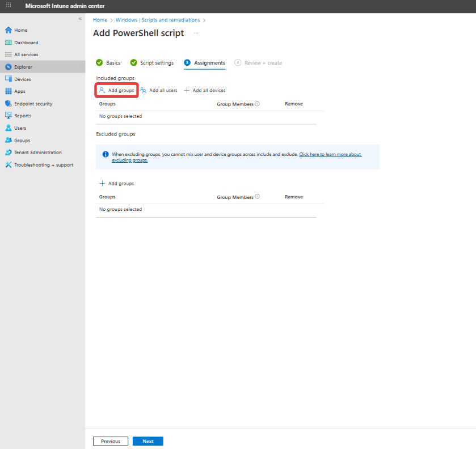
Task: Open the excluding groups learn more link
Action: [x=330, y=154]
